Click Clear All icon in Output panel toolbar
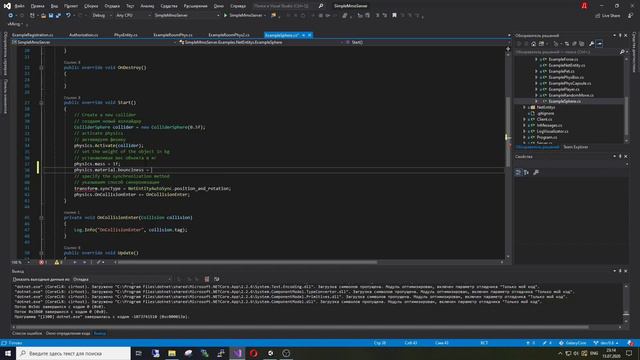The width and height of the screenshot is (640, 360). [x=207, y=279]
